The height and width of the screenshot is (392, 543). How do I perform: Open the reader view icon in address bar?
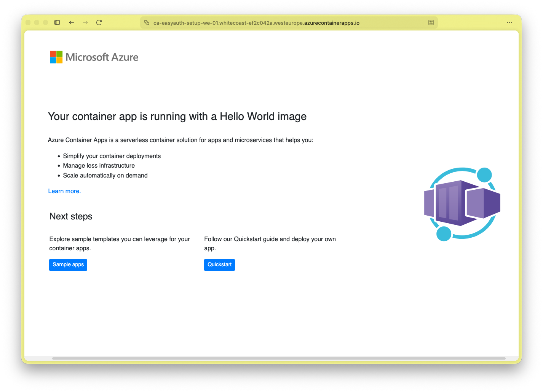[x=431, y=22]
